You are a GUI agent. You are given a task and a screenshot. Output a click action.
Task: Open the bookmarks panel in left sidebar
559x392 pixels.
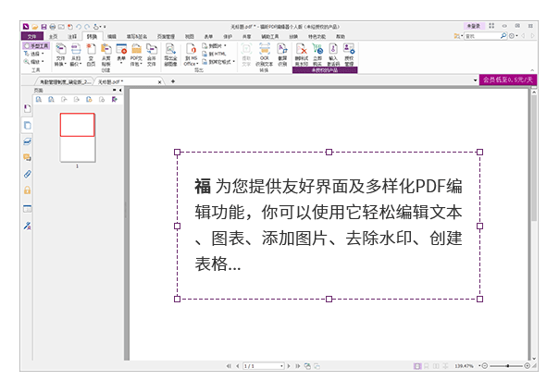coord(27,108)
